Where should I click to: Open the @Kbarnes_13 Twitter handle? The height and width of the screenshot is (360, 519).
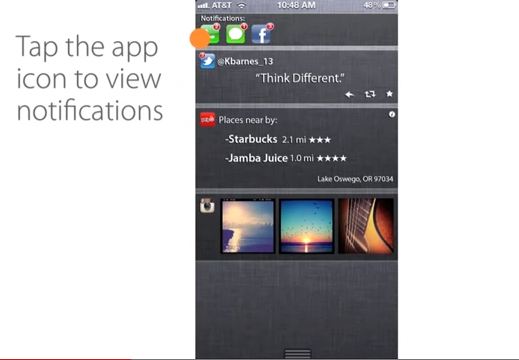coord(245,61)
